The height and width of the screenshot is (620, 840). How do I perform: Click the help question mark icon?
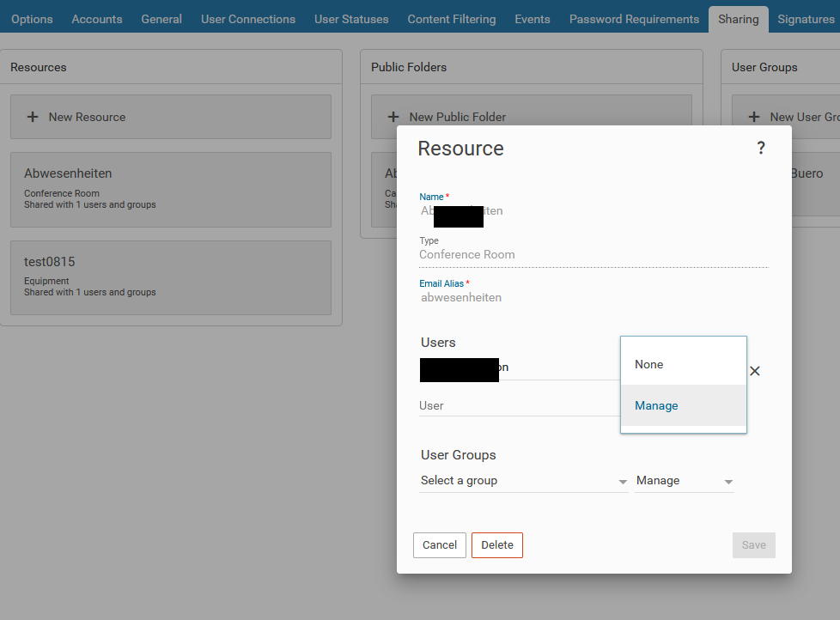760,149
